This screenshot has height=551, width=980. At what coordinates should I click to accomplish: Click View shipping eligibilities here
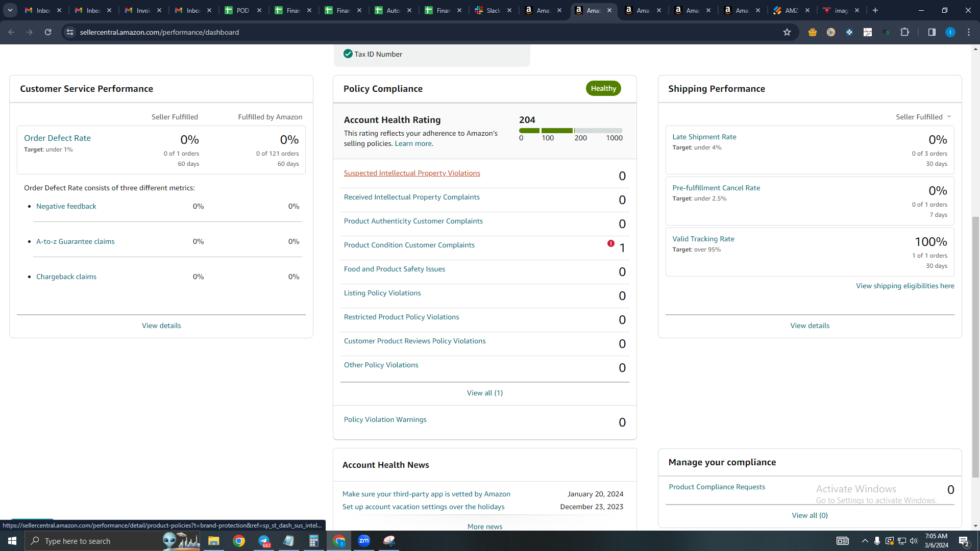[905, 286]
